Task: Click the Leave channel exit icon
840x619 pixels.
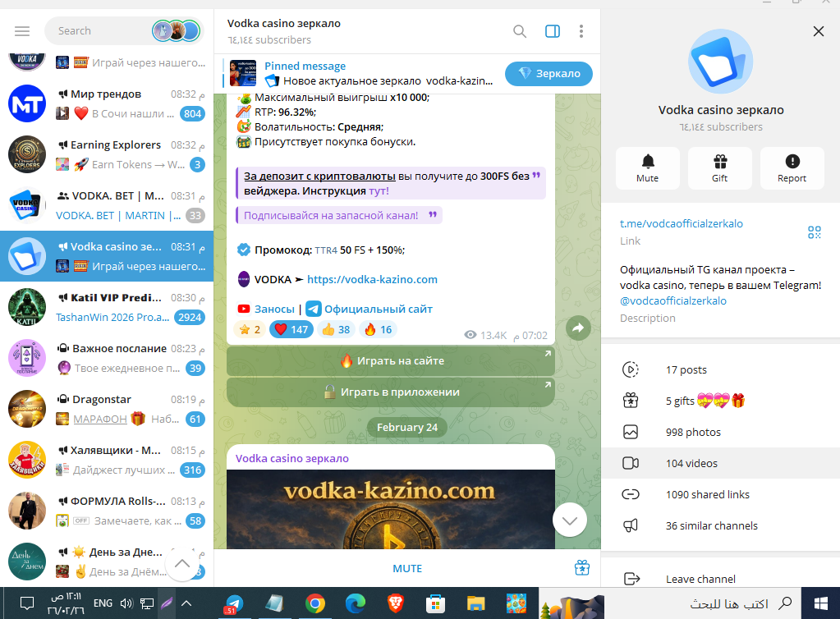Action: tap(631, 579)
